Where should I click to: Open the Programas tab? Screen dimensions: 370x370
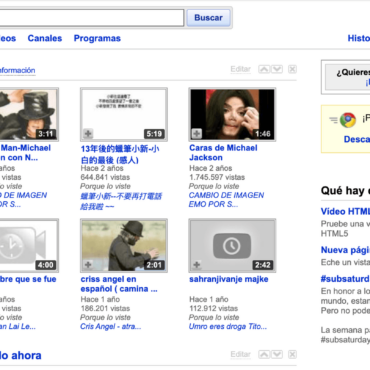pyautogui.click(x=97, y=38)
